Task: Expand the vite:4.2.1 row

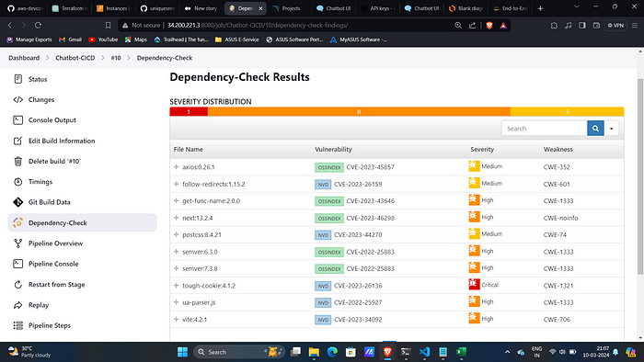Action: point(177,319)
